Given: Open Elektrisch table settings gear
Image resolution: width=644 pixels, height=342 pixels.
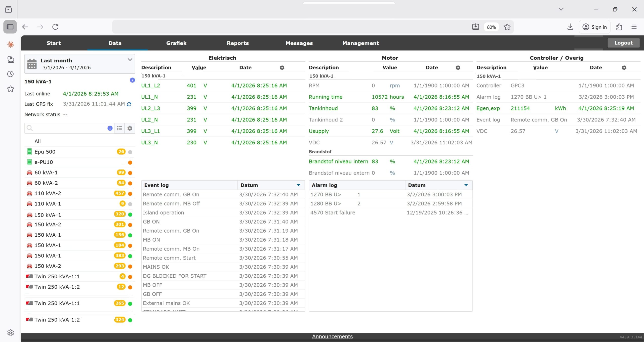Looking at the screenshot, I should click(x=282, y=68).
